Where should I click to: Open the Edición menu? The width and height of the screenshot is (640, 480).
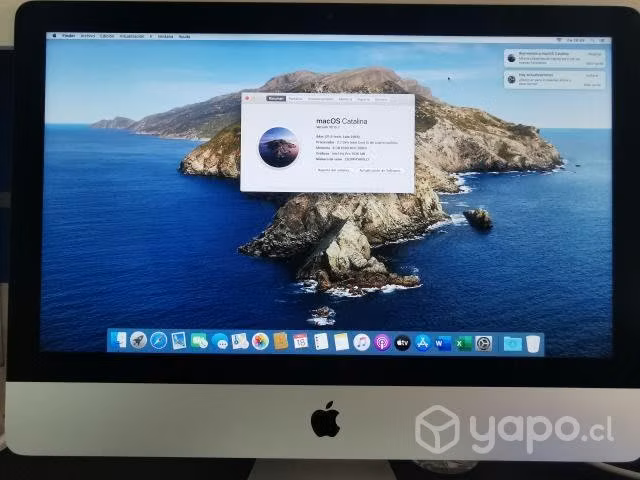(x=107, y=36)
